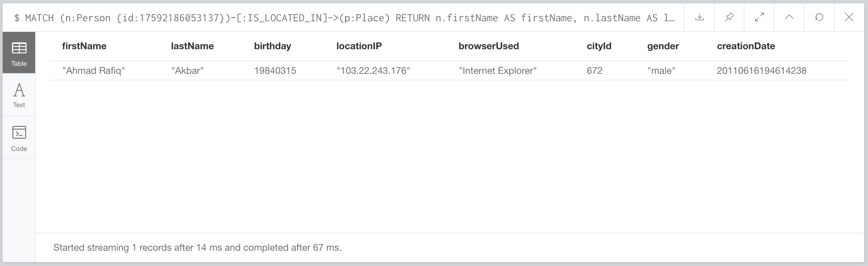Pin this result frame
This screenshot has width=868, height=266.
point(730,17)
